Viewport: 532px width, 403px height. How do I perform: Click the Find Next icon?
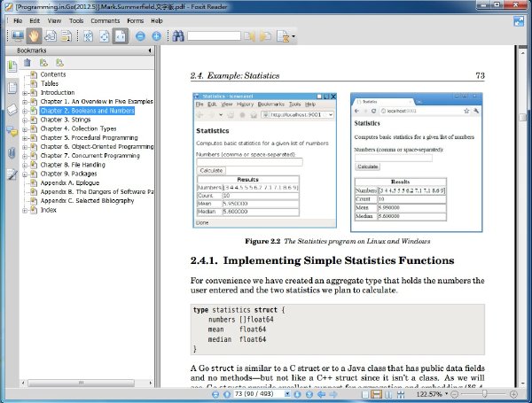tap(266, 36)
